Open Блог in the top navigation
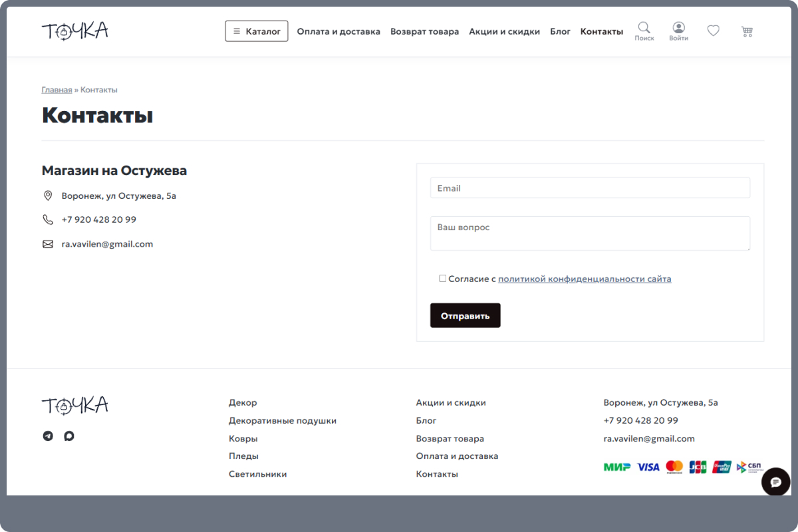 tap(560, 31)
